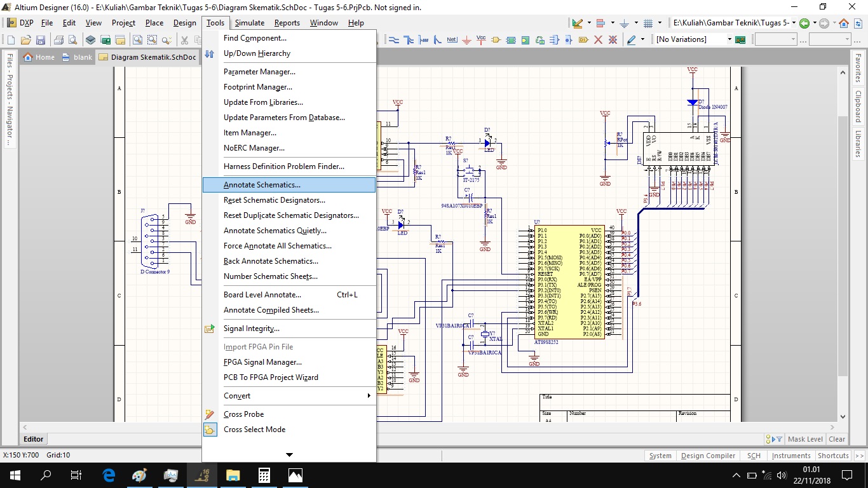Expand the power sources dropdown arrow
Image resolution: width=868 pixels, height=488 pixels.
(x=636, y=24)
